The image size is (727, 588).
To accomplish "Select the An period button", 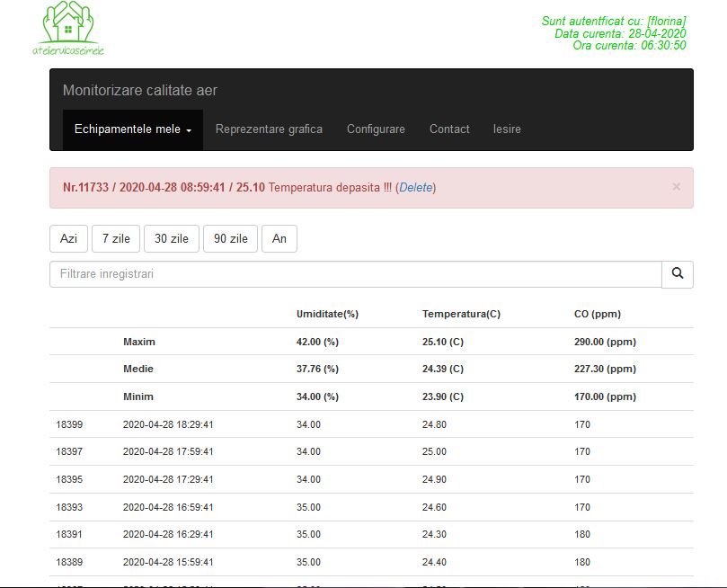I will (x=279, y=239).
